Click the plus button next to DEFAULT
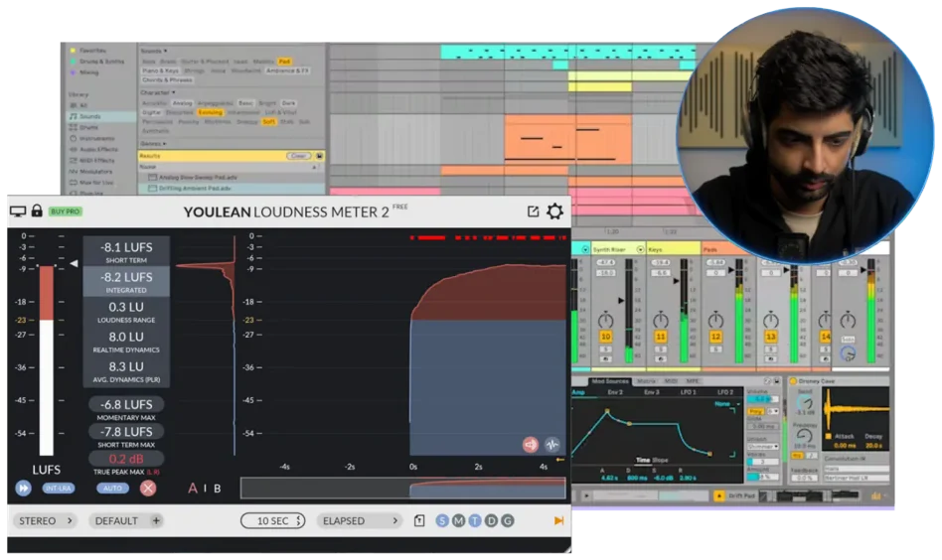This screenshot has width=942, height=560. coord(156,520)
